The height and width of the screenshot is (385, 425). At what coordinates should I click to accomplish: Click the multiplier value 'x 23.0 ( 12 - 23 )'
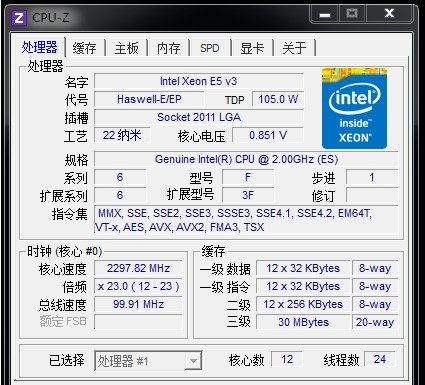[x=138, y=286]
